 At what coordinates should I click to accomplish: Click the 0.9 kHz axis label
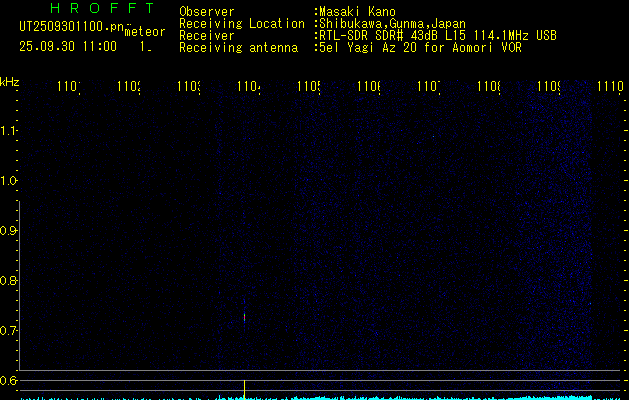8,231
